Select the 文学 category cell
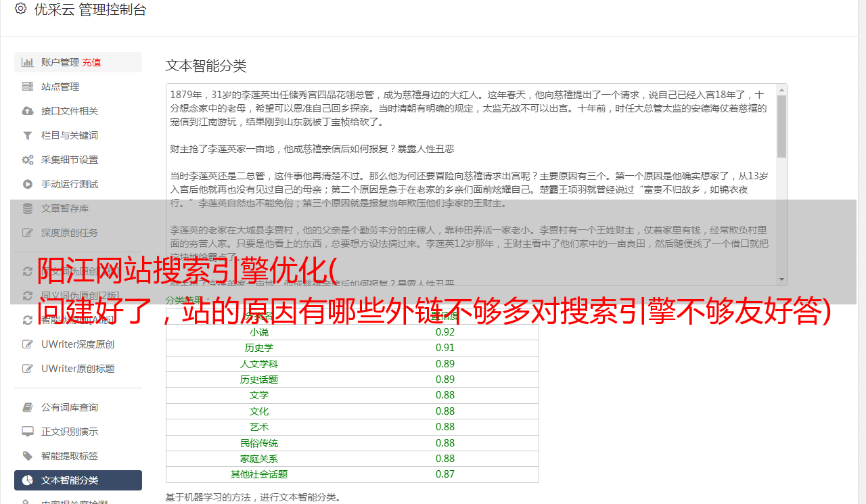Viewport: 866px width, 504px height. 259,395
